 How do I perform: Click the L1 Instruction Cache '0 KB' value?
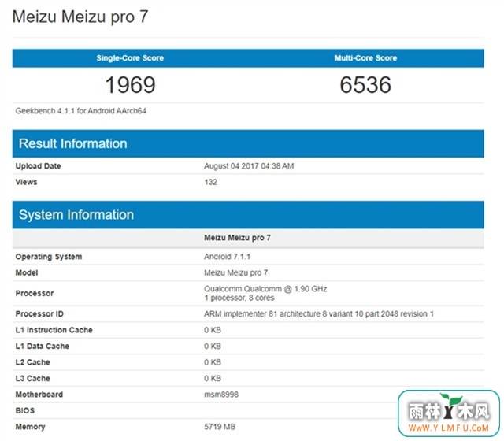213,330
